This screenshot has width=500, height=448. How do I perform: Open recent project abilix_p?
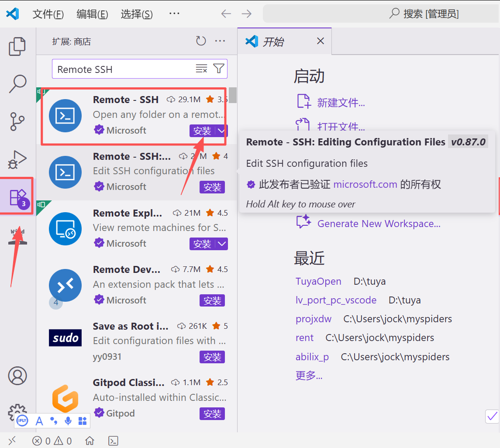tap(312, 357)
